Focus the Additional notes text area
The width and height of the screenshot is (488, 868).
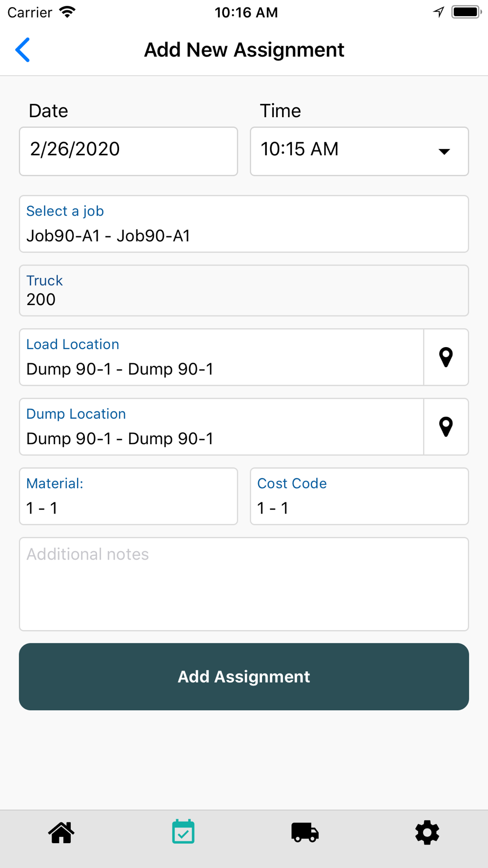(x=244, y=584)
